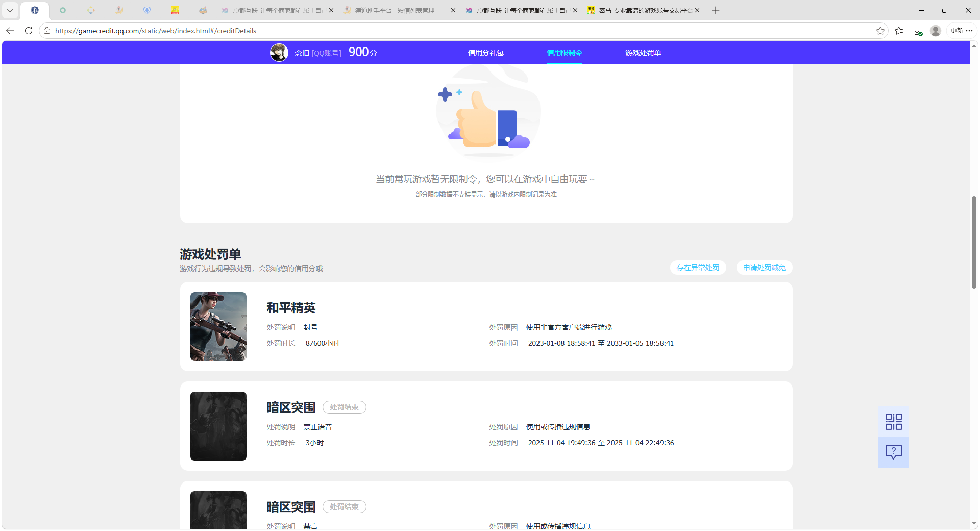Click the 和平精英 game title
Screen dimensions: 980x531
point(291,308)
